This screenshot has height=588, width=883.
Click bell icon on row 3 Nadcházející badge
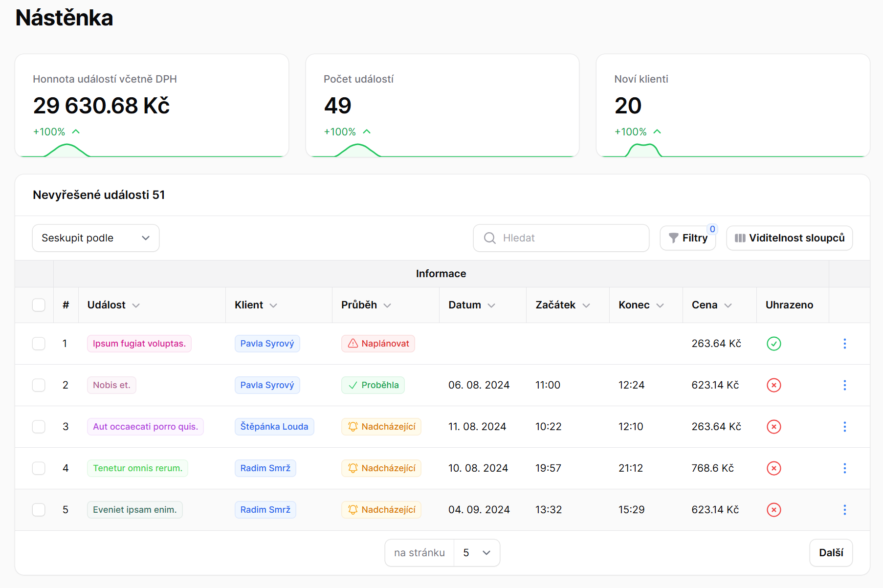click(353, 427)
